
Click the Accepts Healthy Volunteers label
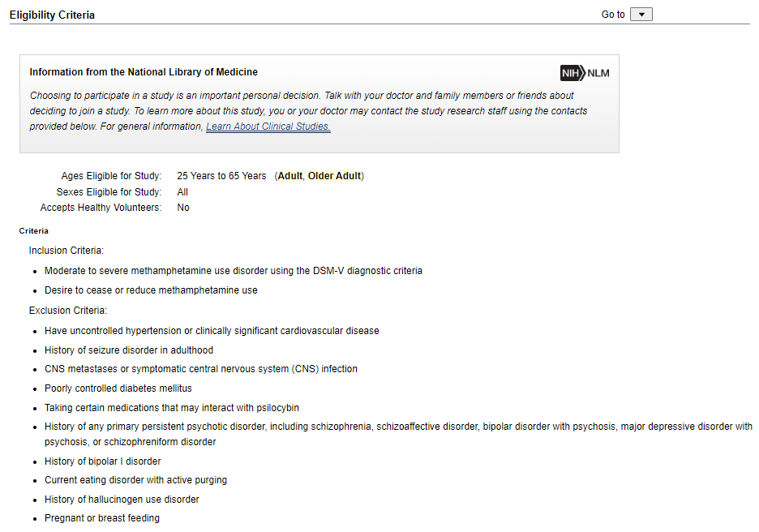(x=101, y=208)
